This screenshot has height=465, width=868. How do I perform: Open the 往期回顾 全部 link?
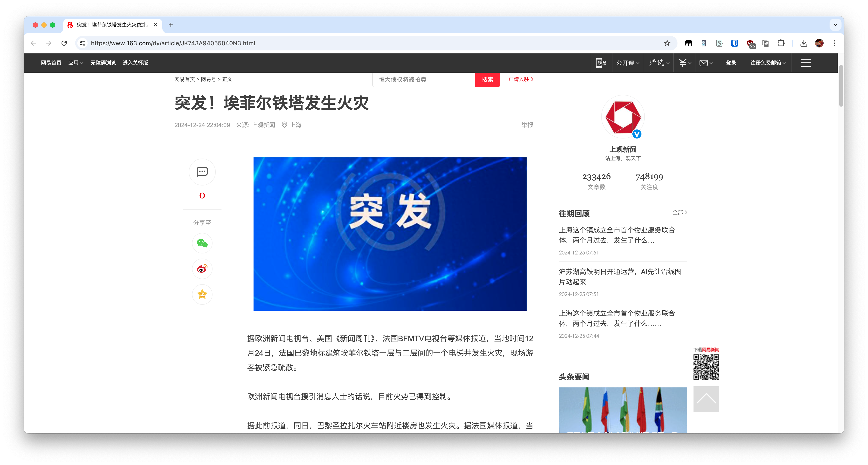point(680,212)
